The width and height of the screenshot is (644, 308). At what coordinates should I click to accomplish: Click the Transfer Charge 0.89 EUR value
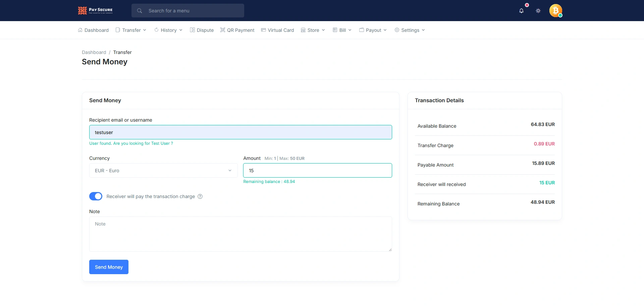[x=544, y=144]
